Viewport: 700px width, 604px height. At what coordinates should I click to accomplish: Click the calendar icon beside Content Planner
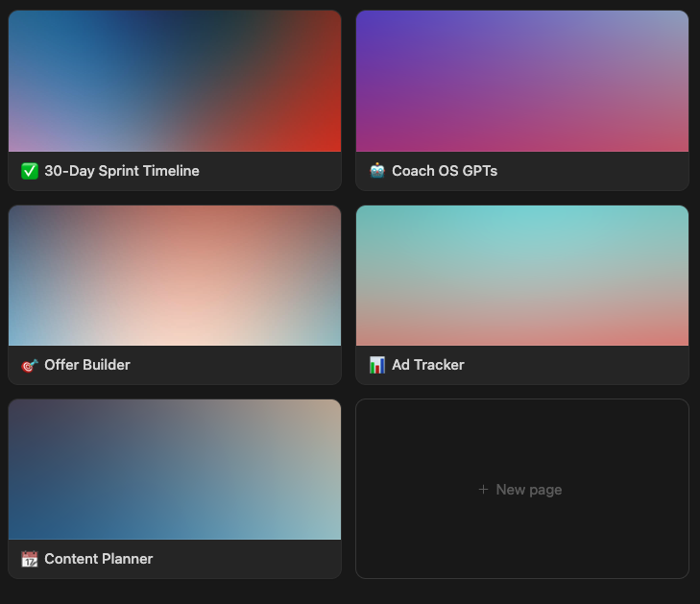[x=30, y=559]
